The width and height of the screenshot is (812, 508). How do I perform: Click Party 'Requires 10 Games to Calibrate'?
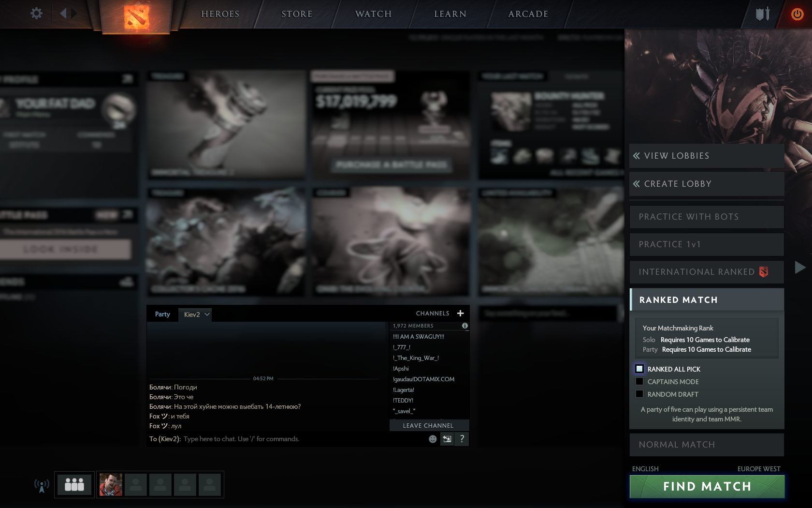(x=707, y=349)
